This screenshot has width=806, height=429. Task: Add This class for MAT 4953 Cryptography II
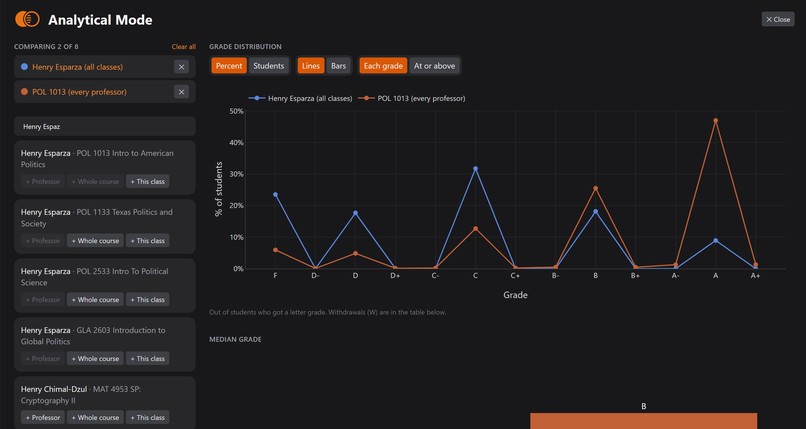click(x=148, y=418)
